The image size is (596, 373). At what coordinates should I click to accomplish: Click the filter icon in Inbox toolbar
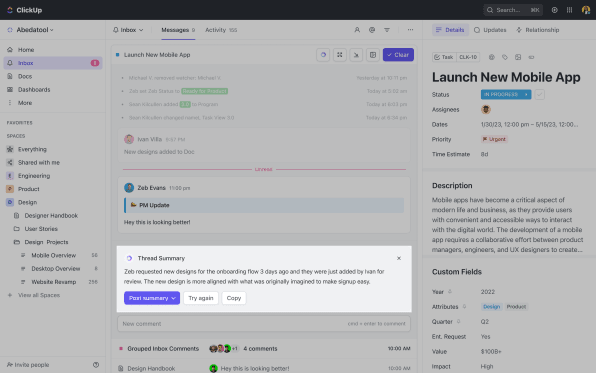[x=387, y=30]
